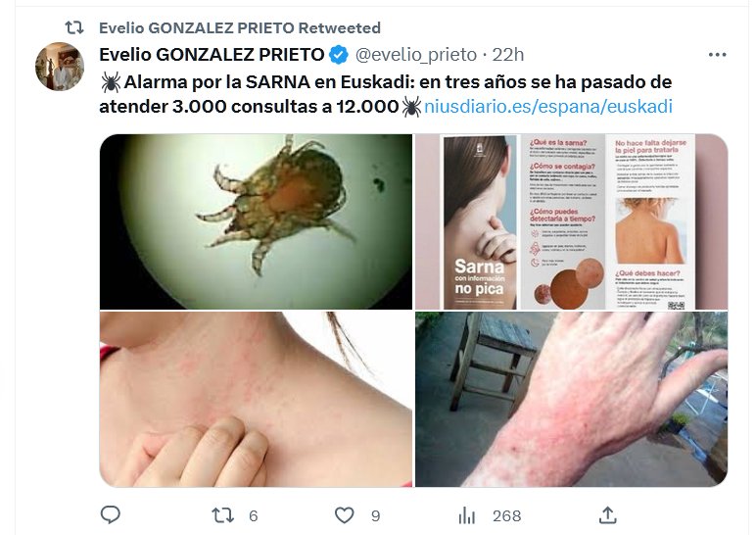Viewport: 756px width, 535px height.
Task: Click the view count 268
Action: click(506, 516)
